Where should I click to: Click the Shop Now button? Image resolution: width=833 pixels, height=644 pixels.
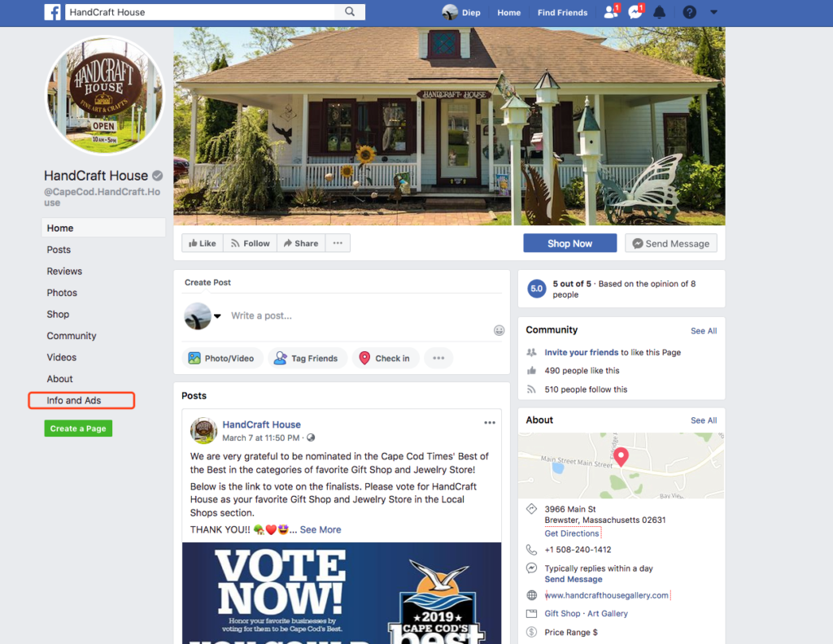pyautogui.click(x=570, y=243)
